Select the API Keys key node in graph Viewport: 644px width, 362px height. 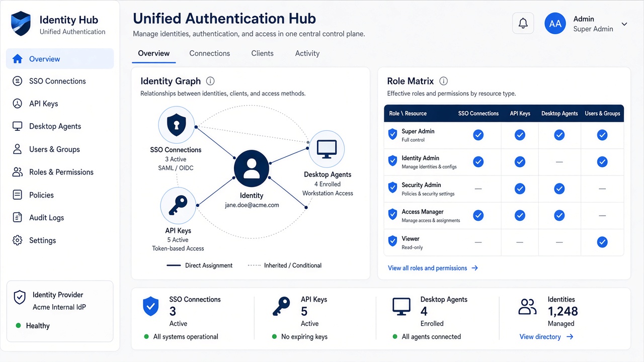(178, 205)
